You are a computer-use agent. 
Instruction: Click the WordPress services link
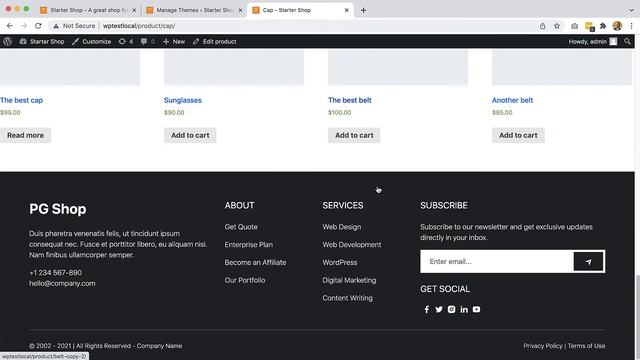pyautogui.click(x=340, y=262)
